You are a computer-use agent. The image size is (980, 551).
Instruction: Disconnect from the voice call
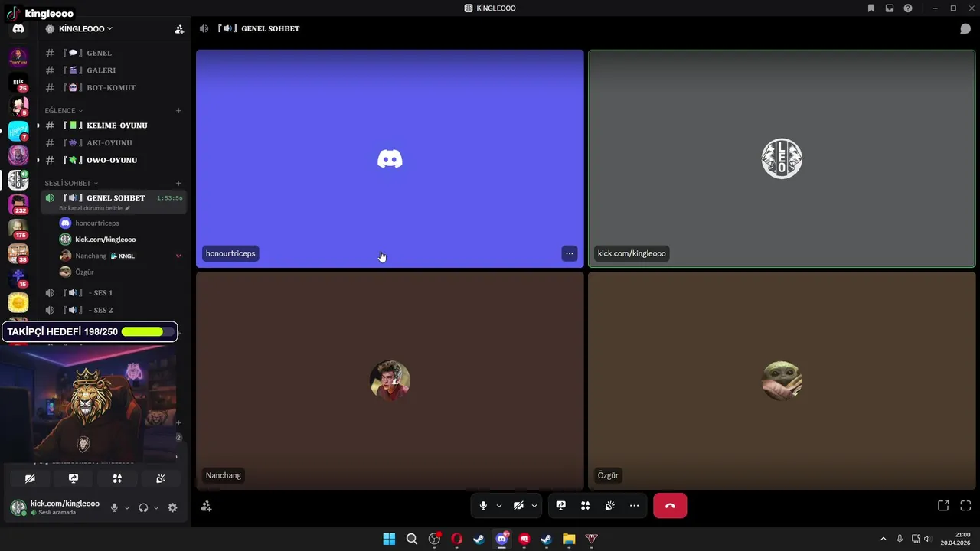(670, 506)
